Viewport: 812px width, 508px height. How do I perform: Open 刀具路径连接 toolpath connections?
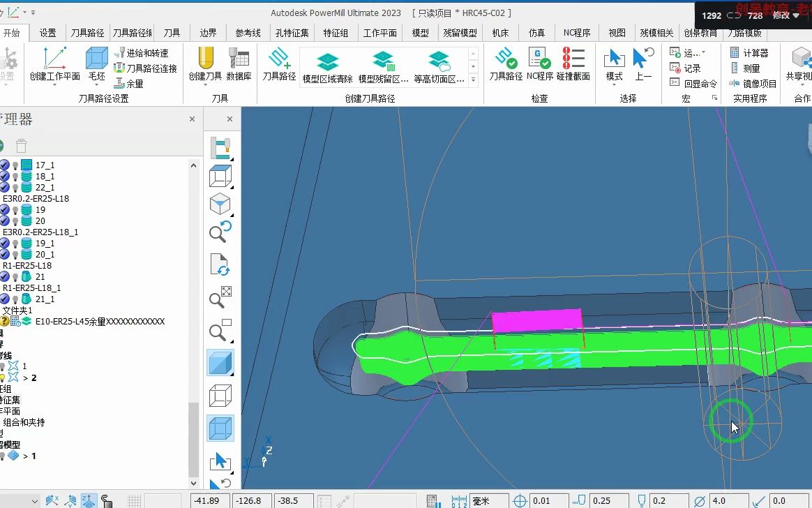click(x=145, y=68)
